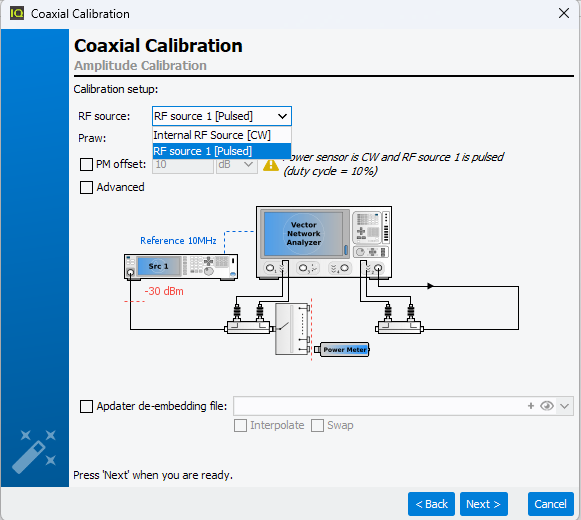The height and width of the screenshot is (520, 581).
Task: Click the switch box icon in diagram
Action: 292,329
